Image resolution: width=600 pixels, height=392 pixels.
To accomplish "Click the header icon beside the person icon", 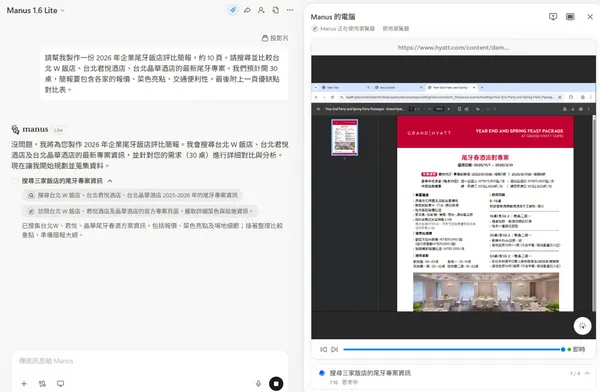I will [x=276, y=10].
